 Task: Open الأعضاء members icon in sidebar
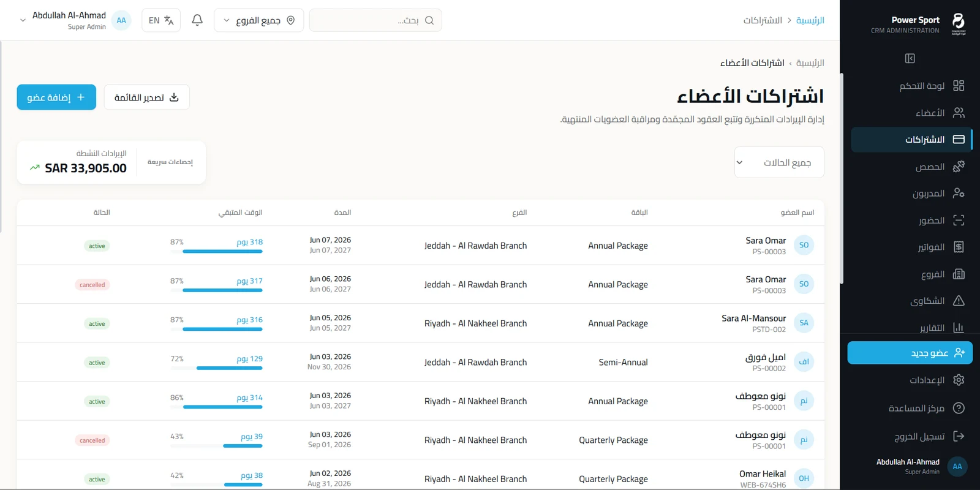(959, 113)
